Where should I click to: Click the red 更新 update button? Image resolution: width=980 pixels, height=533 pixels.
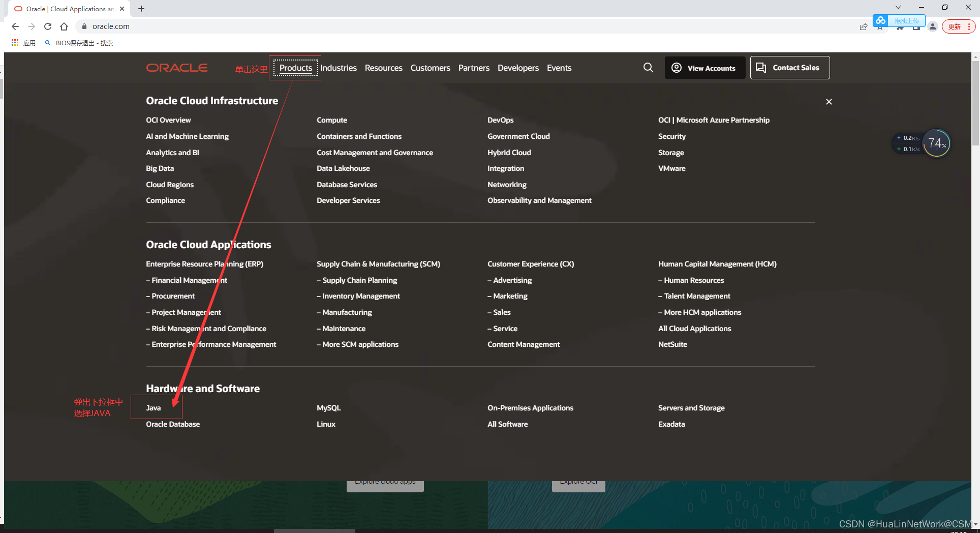click(958, 26)
